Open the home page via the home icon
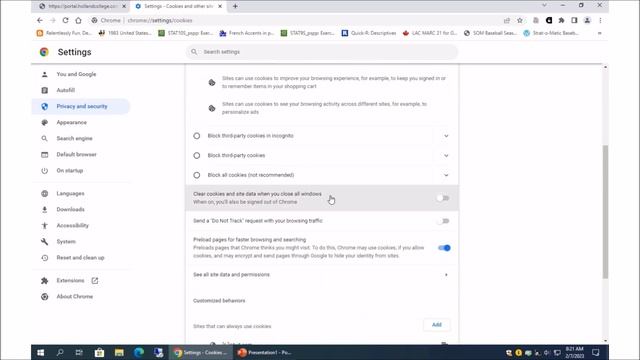The width and height of the screenshot is (640, 360). [78, 20]
